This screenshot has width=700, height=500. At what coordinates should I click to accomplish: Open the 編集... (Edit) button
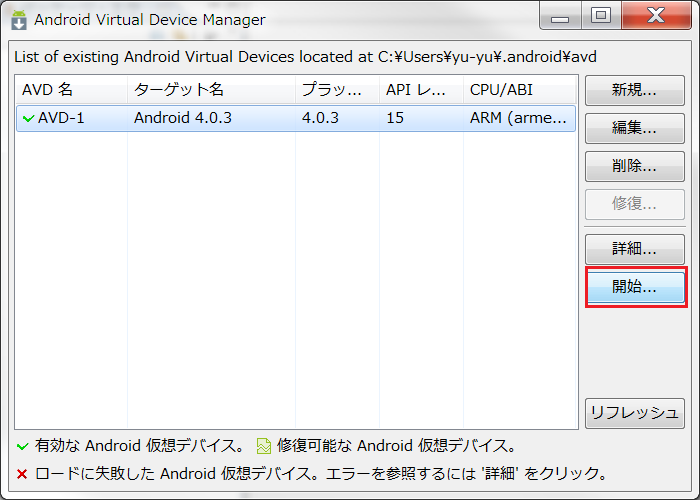point(634,128)
